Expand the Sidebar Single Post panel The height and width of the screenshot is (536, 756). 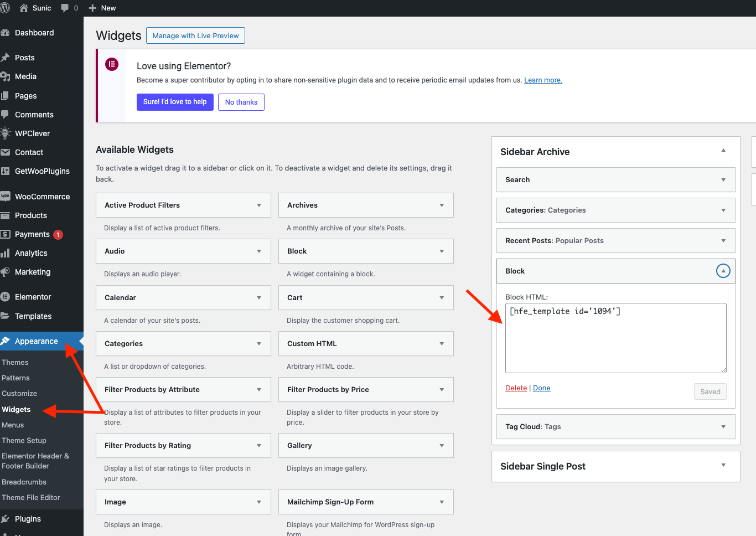[723, 465]
